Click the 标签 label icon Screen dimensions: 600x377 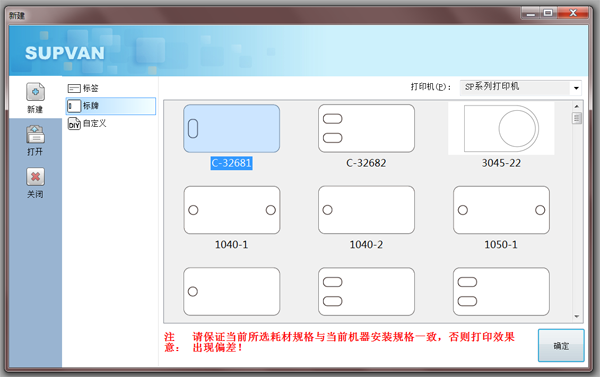click(x=74, y=88)
